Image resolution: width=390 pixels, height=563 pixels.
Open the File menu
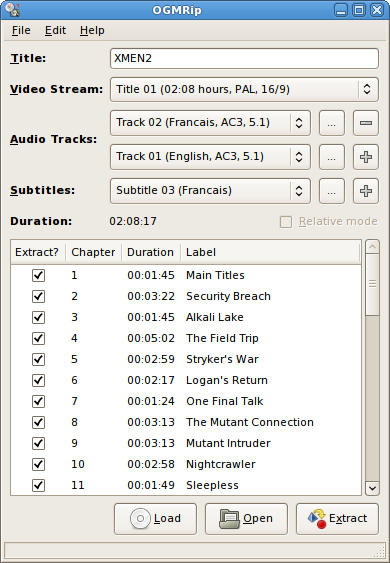click(x=21, y=31)
